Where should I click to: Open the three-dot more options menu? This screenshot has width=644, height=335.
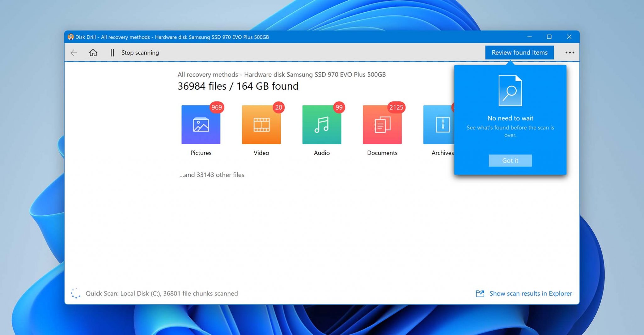(x=569, y=53)
